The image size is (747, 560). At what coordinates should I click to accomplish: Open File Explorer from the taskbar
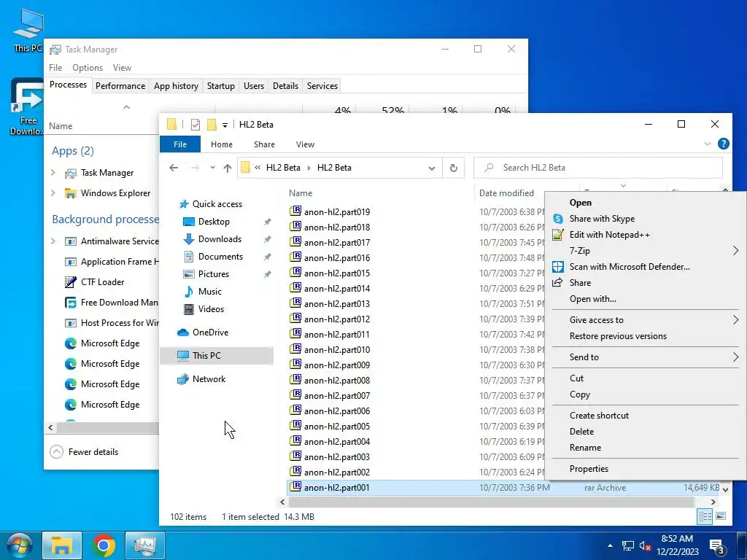click(62, 545)
